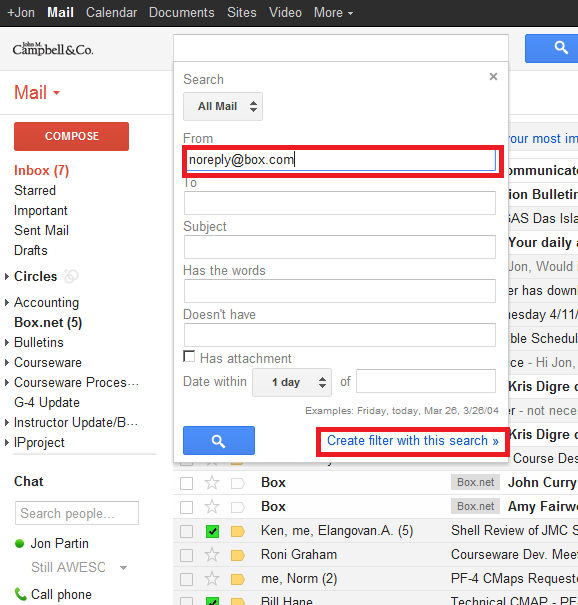Switch to Calendar in top navigation bar

[x=112, y=13]
